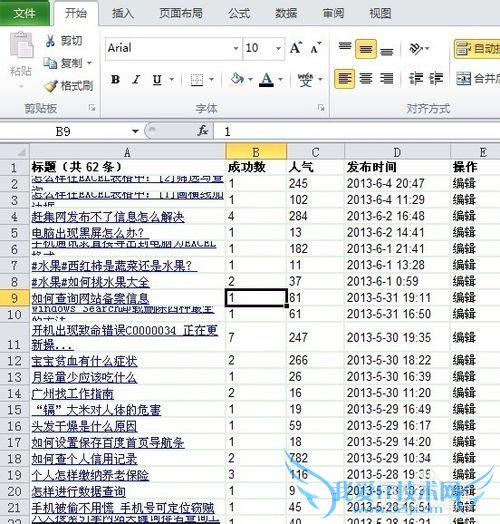This screenshot has height=524, width=500.
Task: Click the fx Insert Function icon
Action: click(x=203, y=131)
